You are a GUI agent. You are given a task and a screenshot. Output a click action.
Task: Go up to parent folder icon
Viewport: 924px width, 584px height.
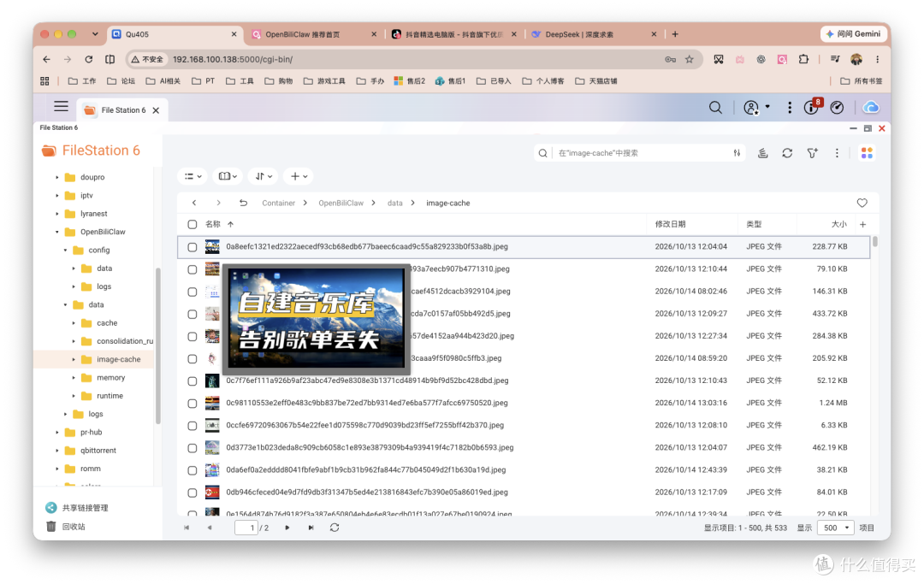(243, 204)
